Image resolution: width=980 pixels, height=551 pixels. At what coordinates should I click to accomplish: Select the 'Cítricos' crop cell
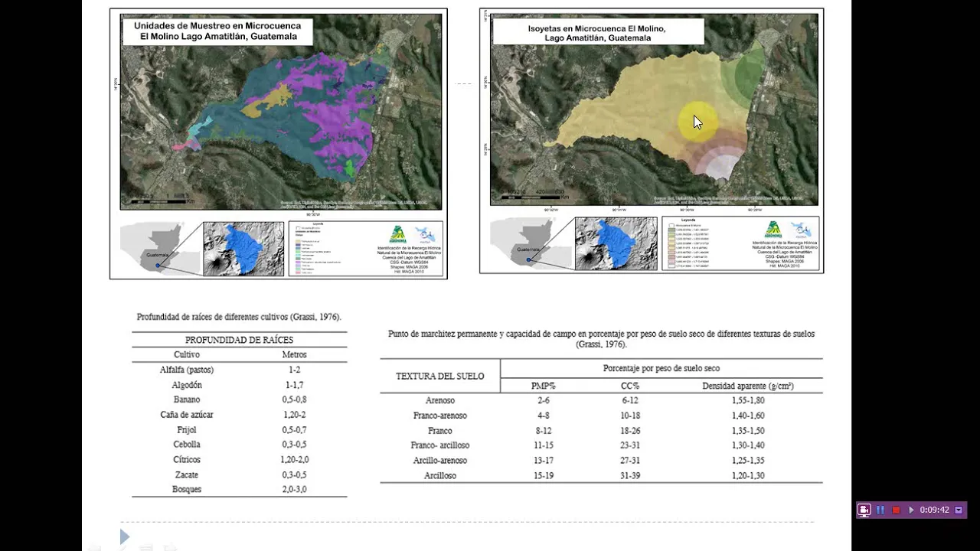187,460
